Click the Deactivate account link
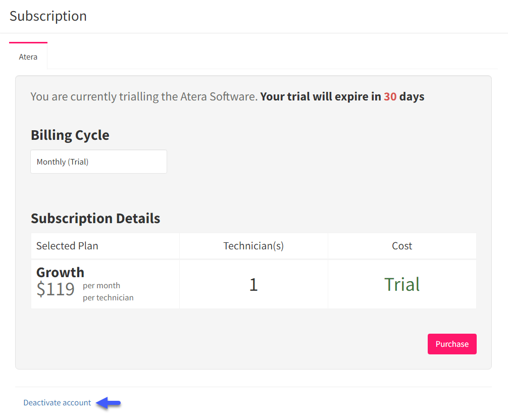Screen dimensions: 508x420 57,402
